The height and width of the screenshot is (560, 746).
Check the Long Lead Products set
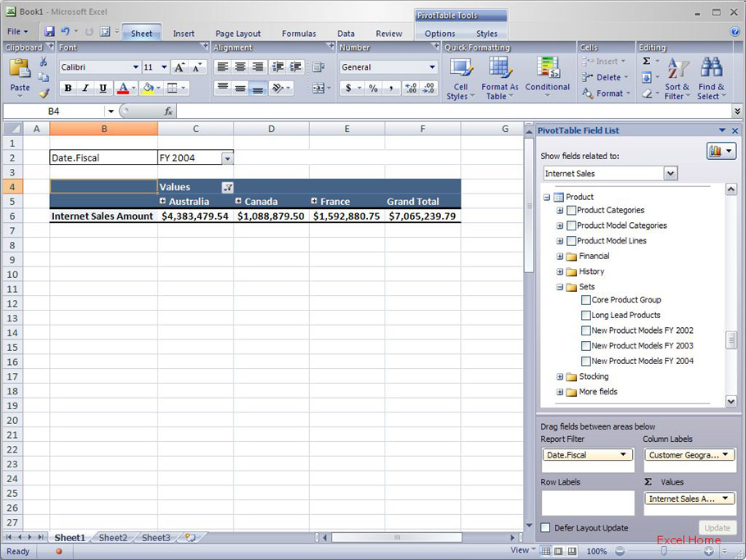point(586,315)
